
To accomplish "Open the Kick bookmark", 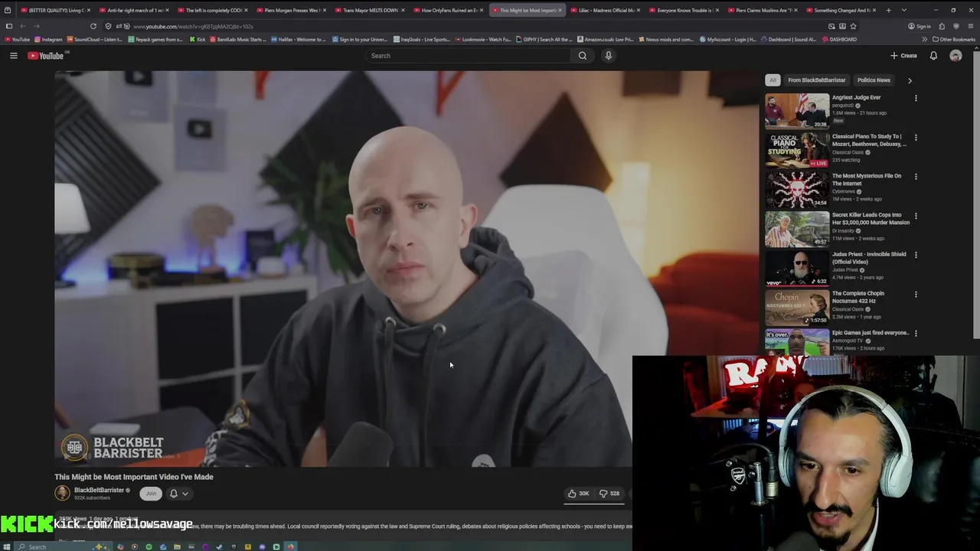I will (197, 39).
